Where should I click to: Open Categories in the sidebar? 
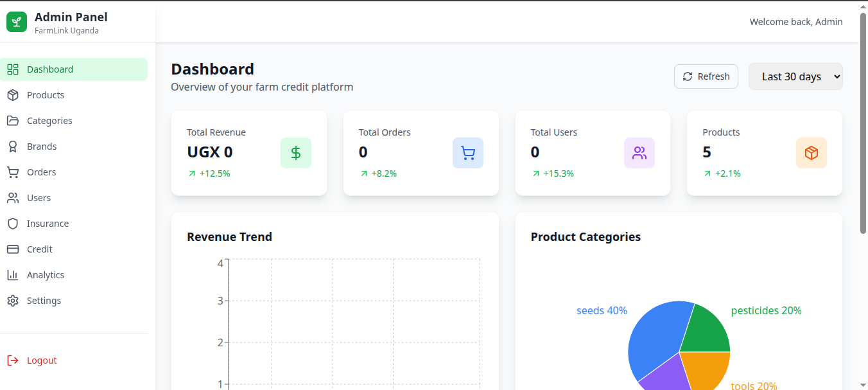74,121
